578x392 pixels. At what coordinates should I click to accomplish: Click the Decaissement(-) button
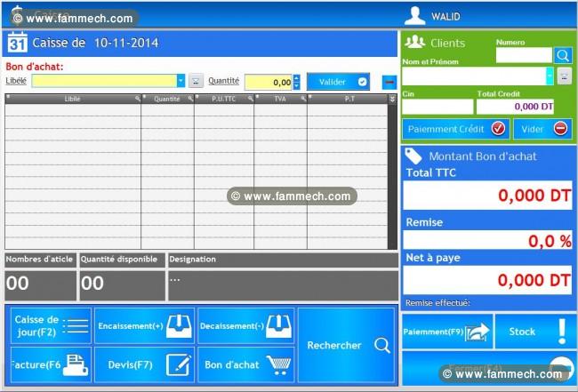coord(245,325)
